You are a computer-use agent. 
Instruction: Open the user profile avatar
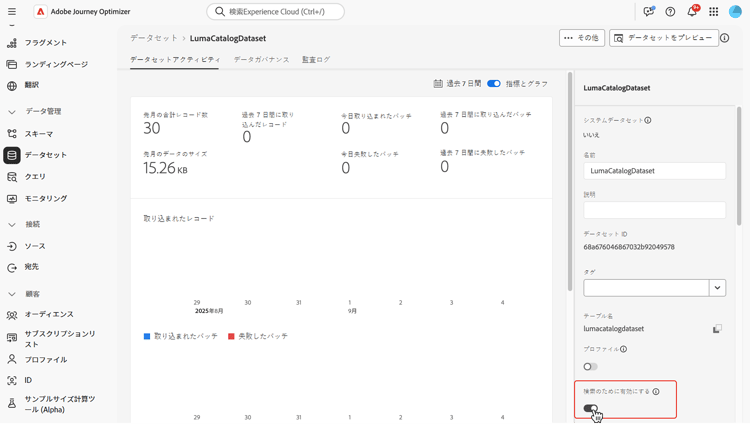[735, 11]
